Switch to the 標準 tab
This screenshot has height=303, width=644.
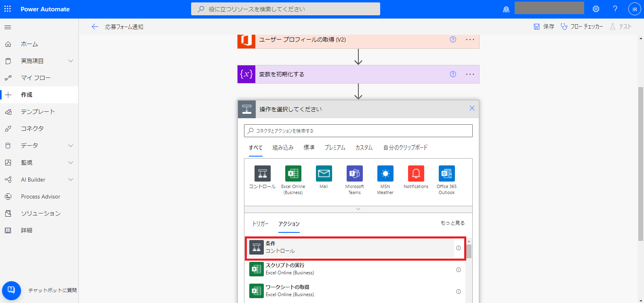(309, 148)
